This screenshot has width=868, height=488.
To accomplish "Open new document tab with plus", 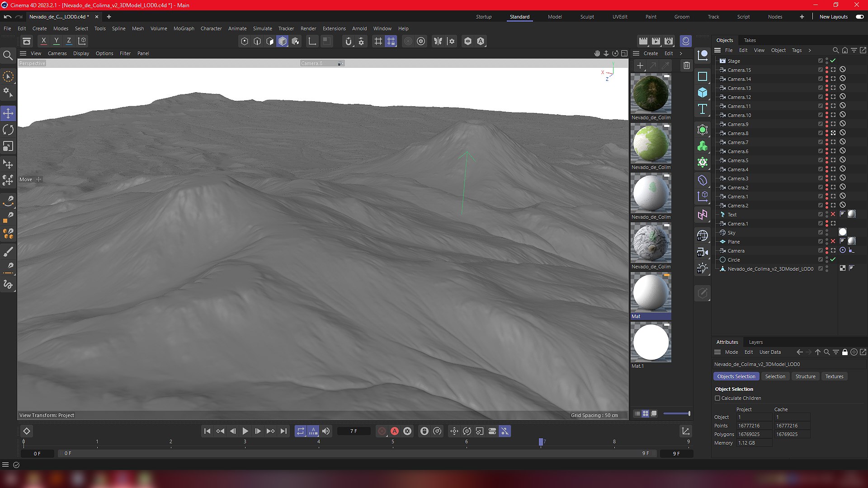I will (109, 17).
